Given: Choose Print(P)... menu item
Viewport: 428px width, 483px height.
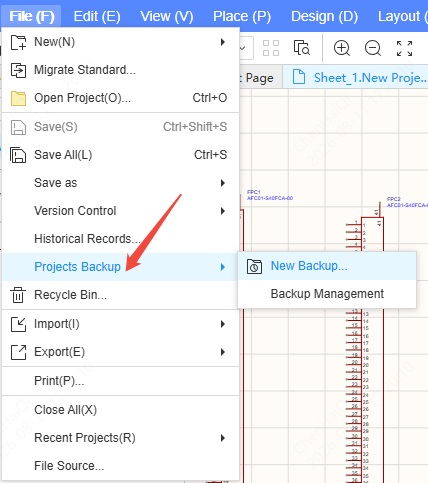Looking at the screenshot, I should coord(121,381).
